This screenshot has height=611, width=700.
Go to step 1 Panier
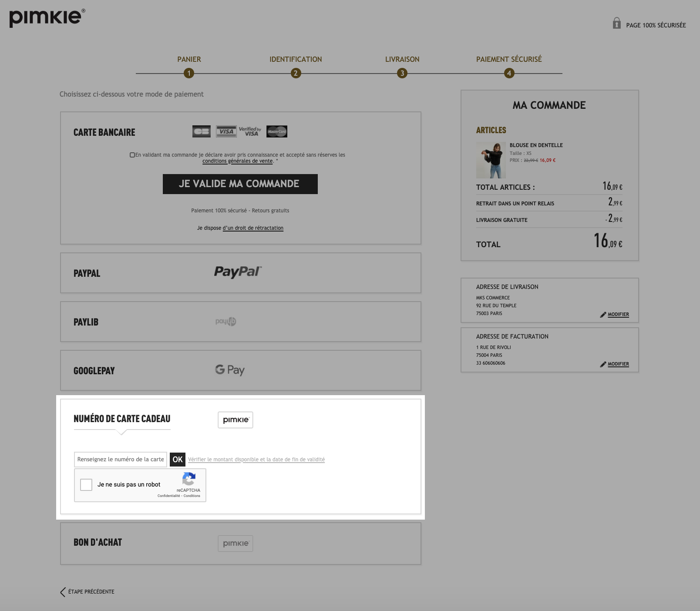tap(189, 73)
